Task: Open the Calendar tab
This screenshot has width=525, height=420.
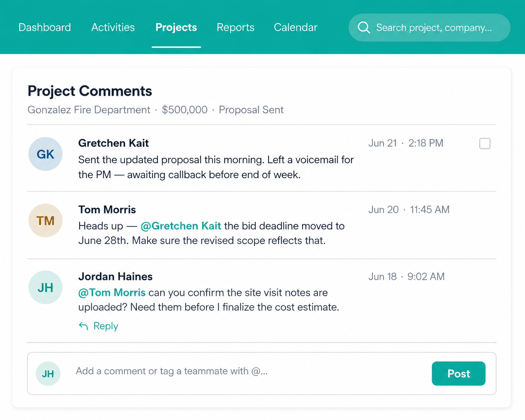Action: [x=295, y=27]
